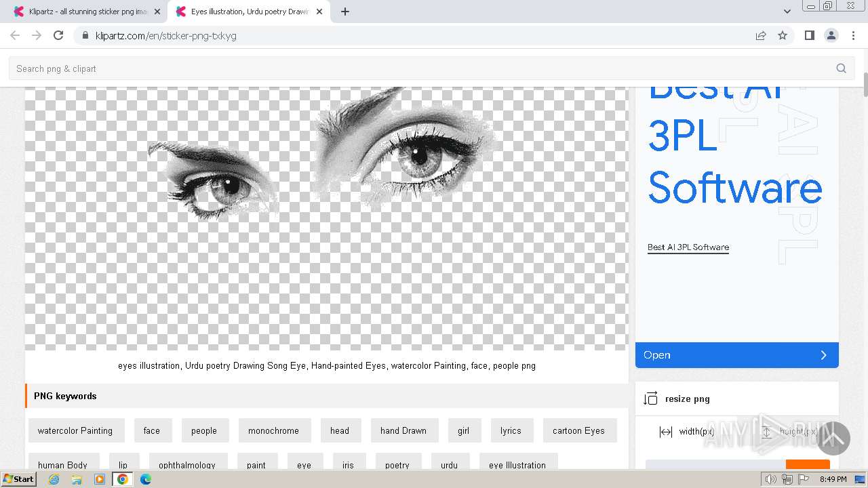Click the page vertical scrollbar thumb
Viewport: 868px width, 488px height.
[x=866, y=85]
